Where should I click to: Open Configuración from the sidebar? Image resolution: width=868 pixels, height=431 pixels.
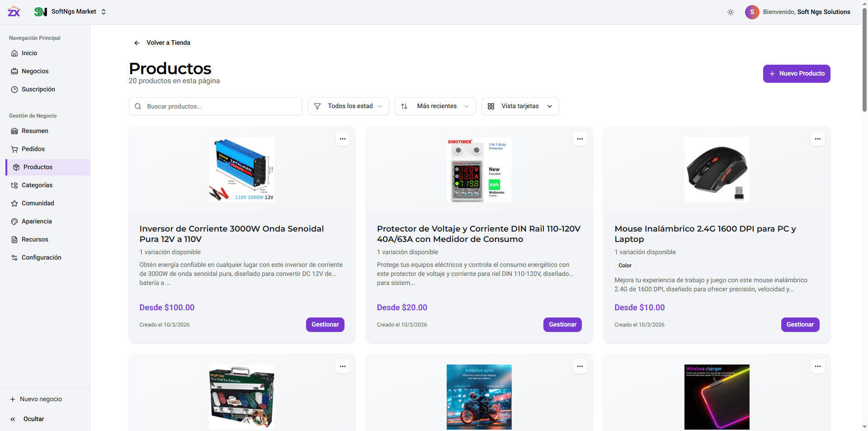[41, 257]
